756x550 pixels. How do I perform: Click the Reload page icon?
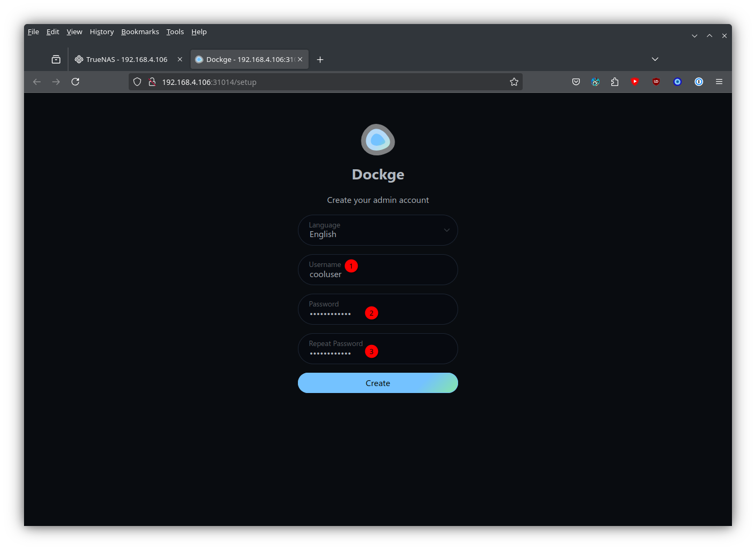click(x=75, y=82)
